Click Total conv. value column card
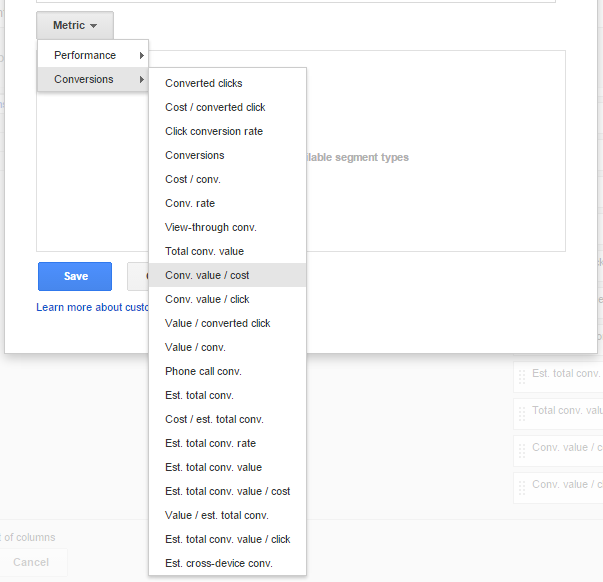 [x=558, y=414]
